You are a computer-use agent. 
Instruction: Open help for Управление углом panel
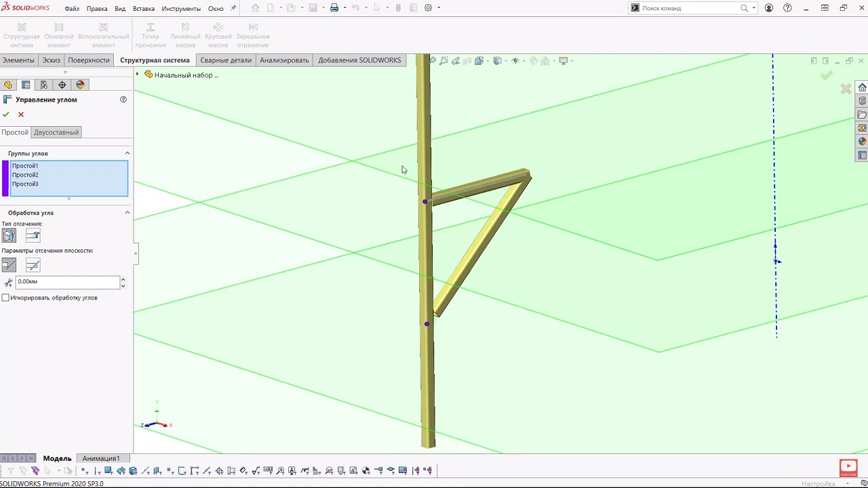click(x=123, y=100)
